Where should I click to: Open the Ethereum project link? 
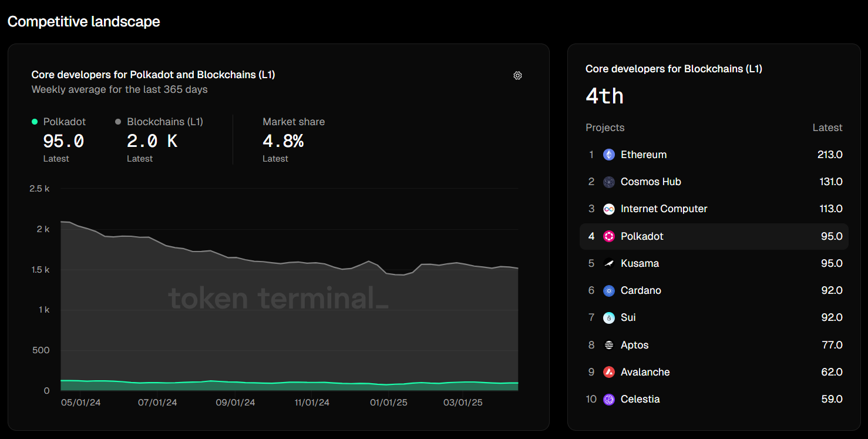tap(644, 155)
